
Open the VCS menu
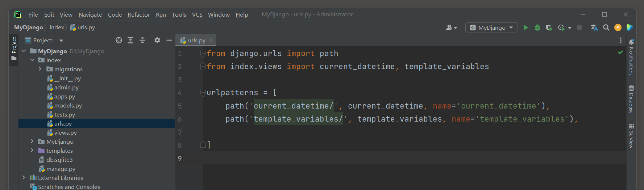click(x=197, y=14)
